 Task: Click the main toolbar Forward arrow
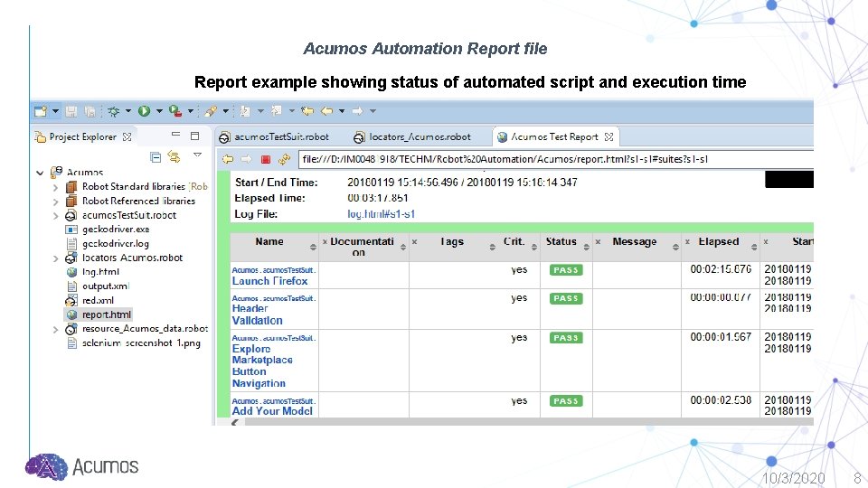point(358,111)
